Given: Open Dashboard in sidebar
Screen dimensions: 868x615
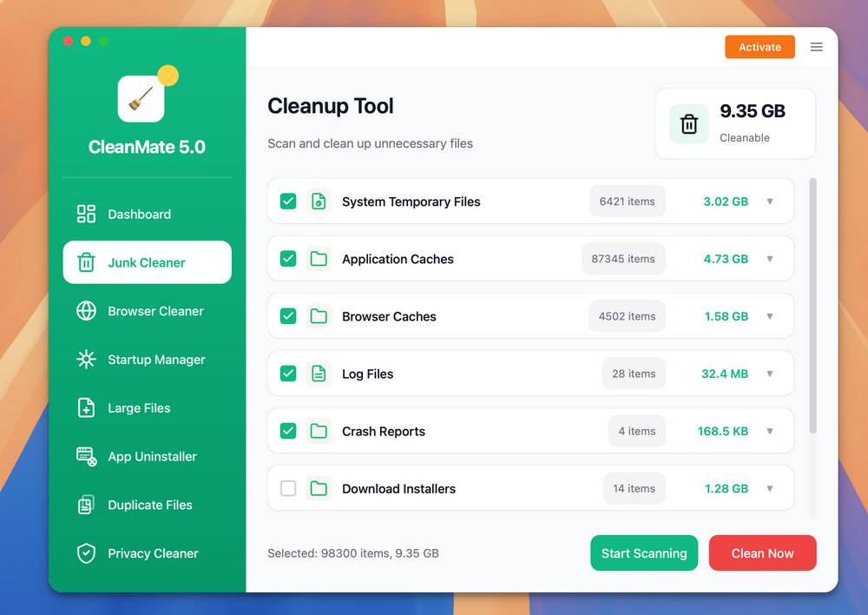Looking at the screenshot, I should (x=148, y=214).
